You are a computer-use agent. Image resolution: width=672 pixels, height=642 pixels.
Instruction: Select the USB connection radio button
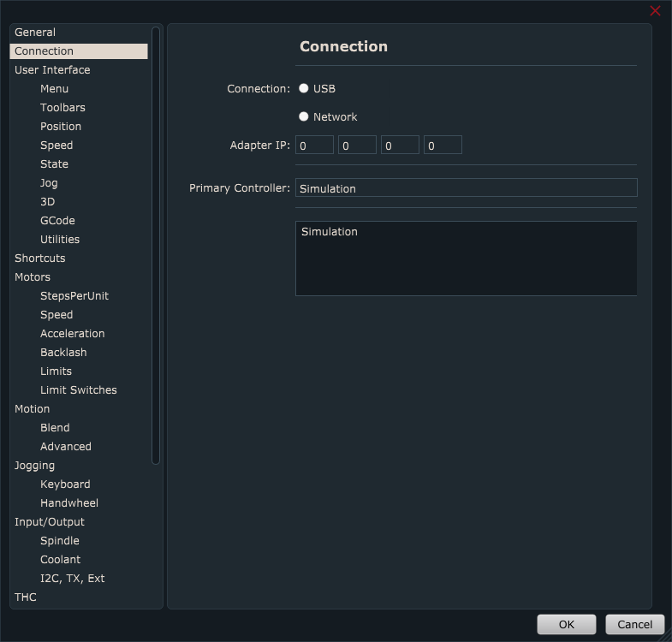(304, 88)
